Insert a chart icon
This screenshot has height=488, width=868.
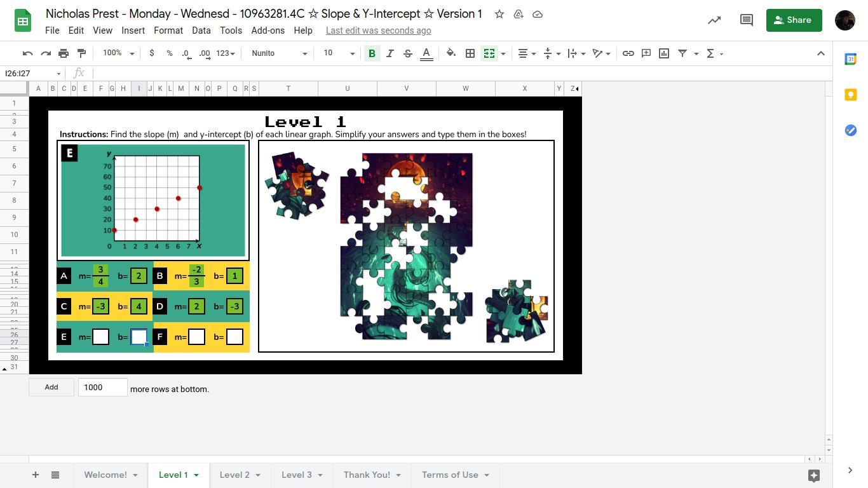664,53
